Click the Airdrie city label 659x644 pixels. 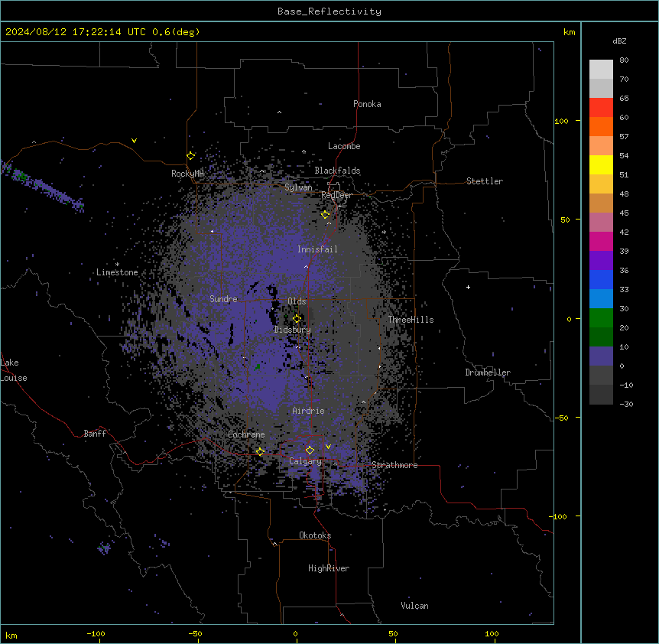308,411
